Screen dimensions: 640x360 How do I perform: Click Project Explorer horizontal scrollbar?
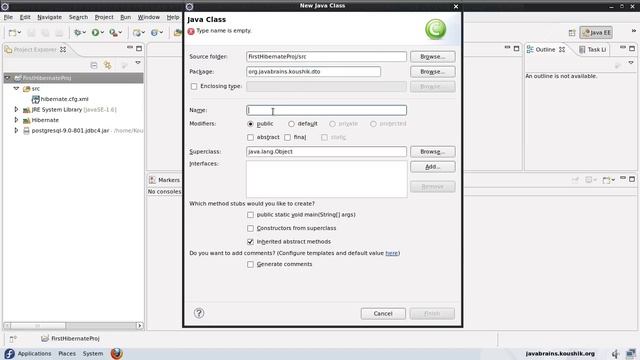[73, 326]
